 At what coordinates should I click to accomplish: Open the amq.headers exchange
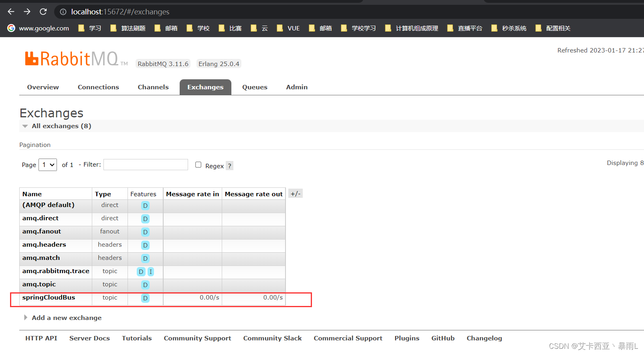[44, 244]
